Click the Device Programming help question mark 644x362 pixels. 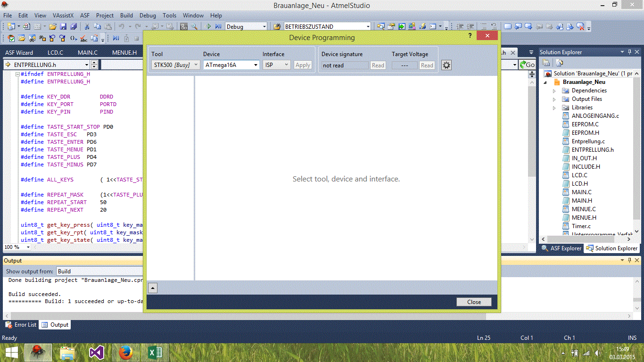pyautogui.click(x=470, y=36)
